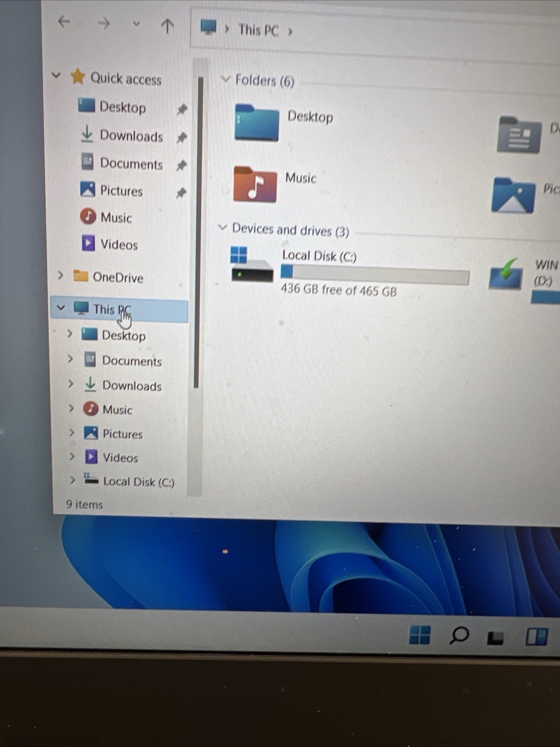Collapse the This PC tree node
Image resolution: width=560 pixels, height=747 pixels.
(x=60, y=308)
